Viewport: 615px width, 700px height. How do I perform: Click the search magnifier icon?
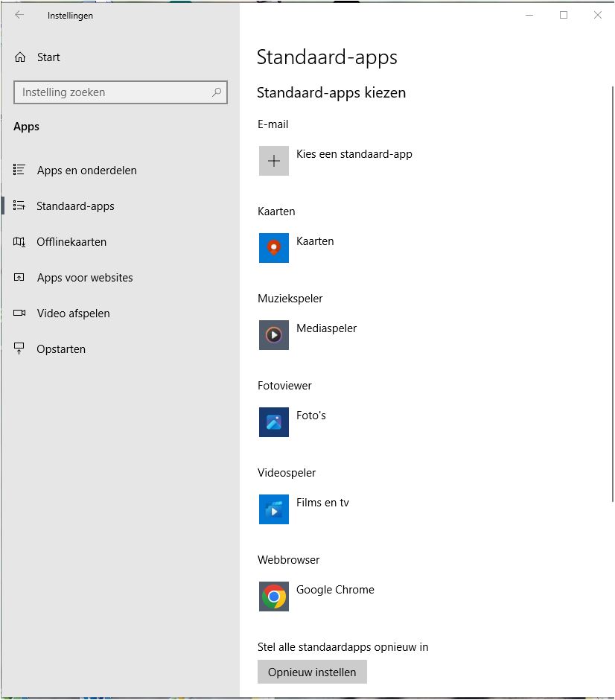[x=217, y=92]
